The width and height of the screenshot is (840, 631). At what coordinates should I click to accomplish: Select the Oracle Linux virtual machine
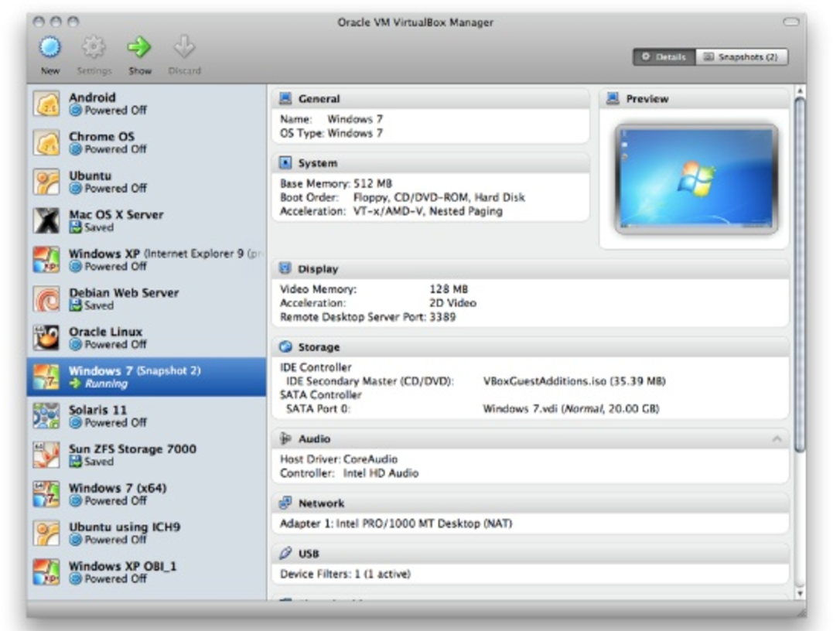(147, 339)
